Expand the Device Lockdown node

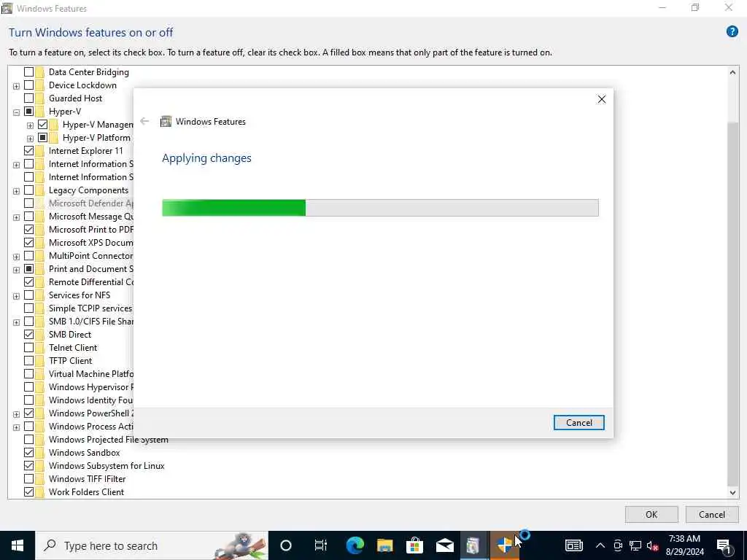pos(16,86)
